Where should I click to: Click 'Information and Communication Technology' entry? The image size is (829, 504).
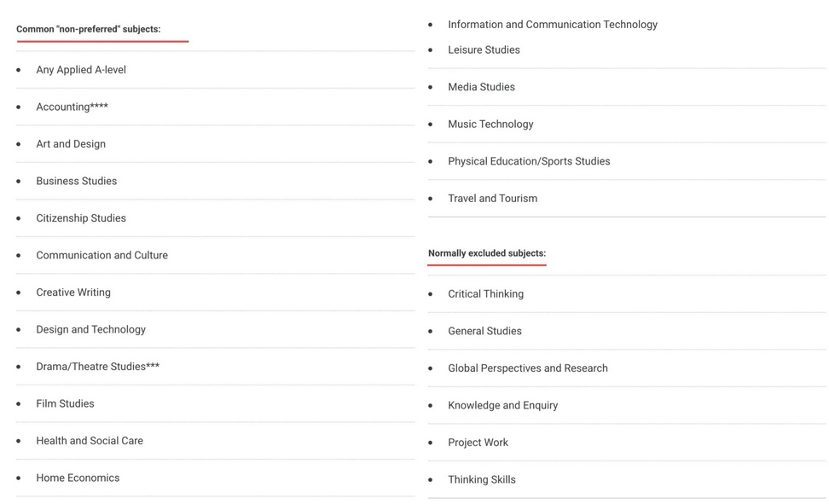(x=553, y=25)
